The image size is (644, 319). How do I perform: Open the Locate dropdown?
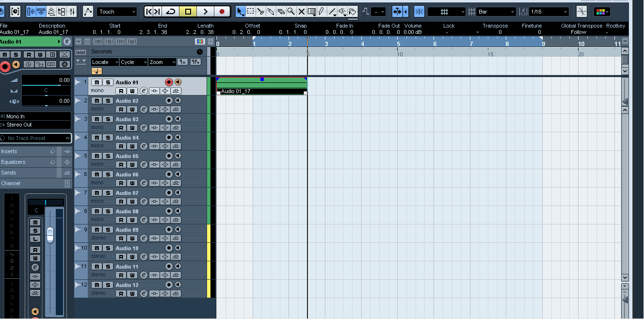point(105,62)
